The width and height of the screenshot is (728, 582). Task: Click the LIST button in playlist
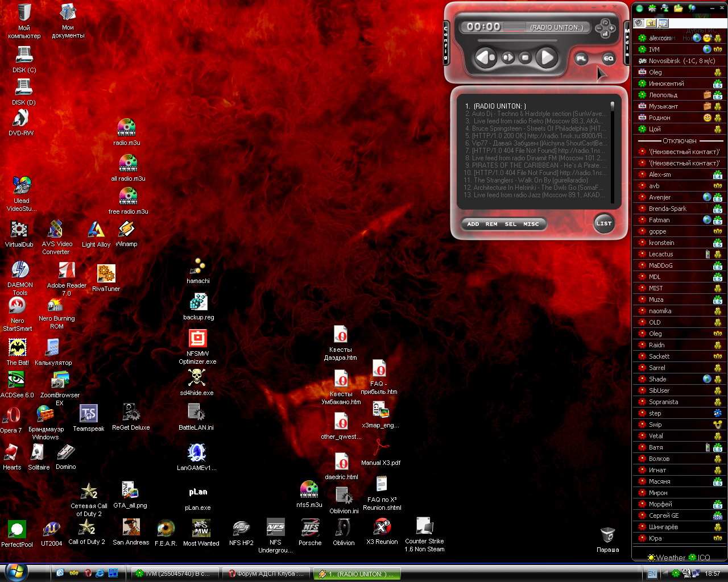click(x=603, y=223)
